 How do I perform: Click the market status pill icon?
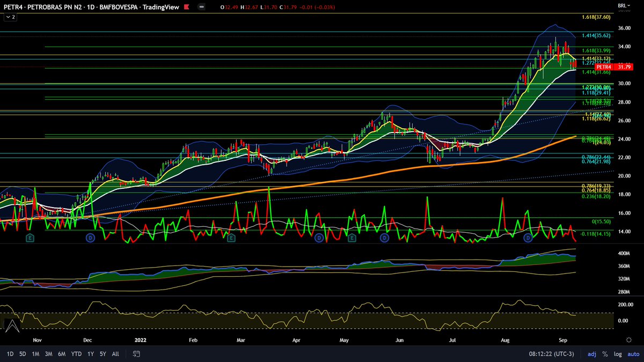pos(203,6)
